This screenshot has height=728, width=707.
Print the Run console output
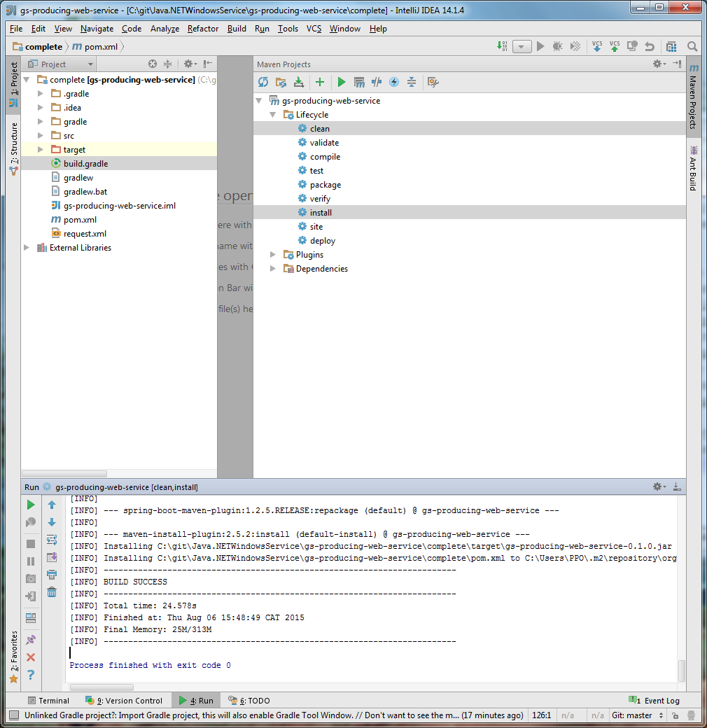[52, 575]
